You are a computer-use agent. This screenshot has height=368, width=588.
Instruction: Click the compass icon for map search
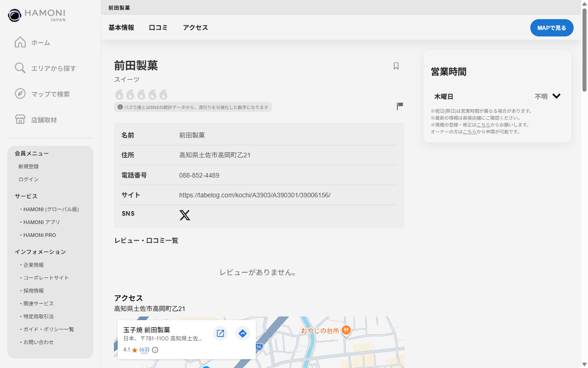(x=20, y=94)
